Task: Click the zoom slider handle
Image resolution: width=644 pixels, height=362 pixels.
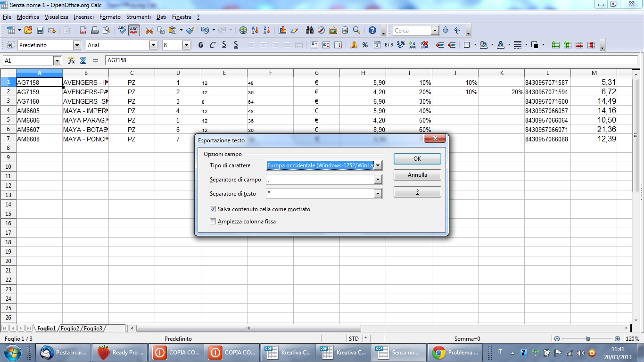Action: 588,339
